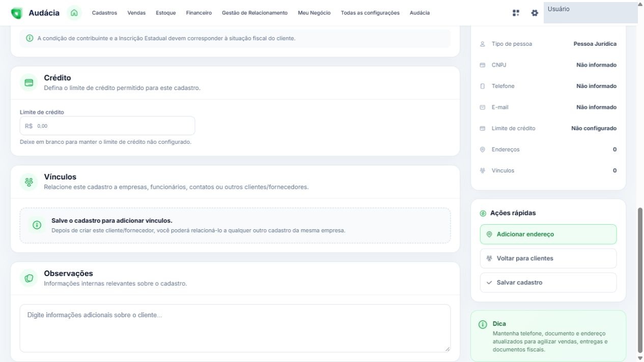Viewport: 644px width, 362px height.
Task: Click the Vínculos section icon
Action: [29, 182]
